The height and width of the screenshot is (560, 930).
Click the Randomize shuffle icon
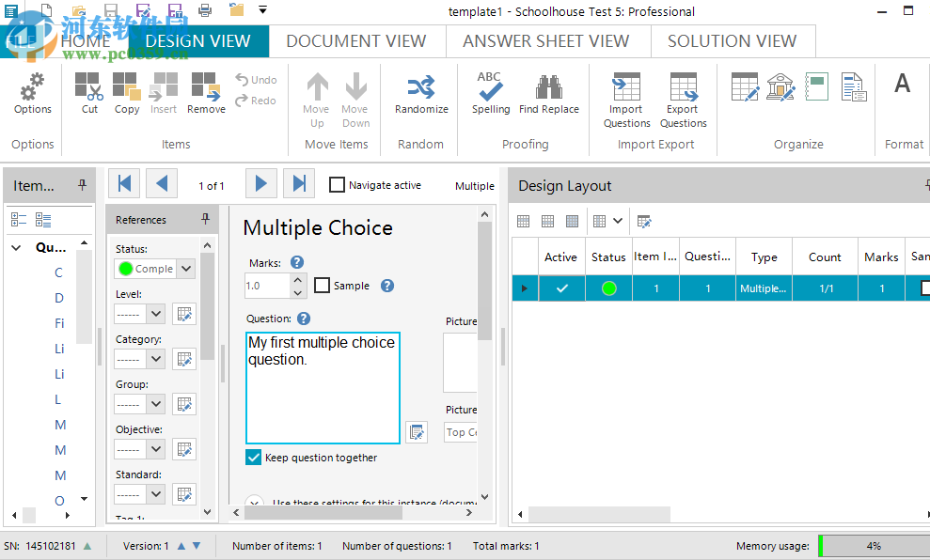coord(421,88)
